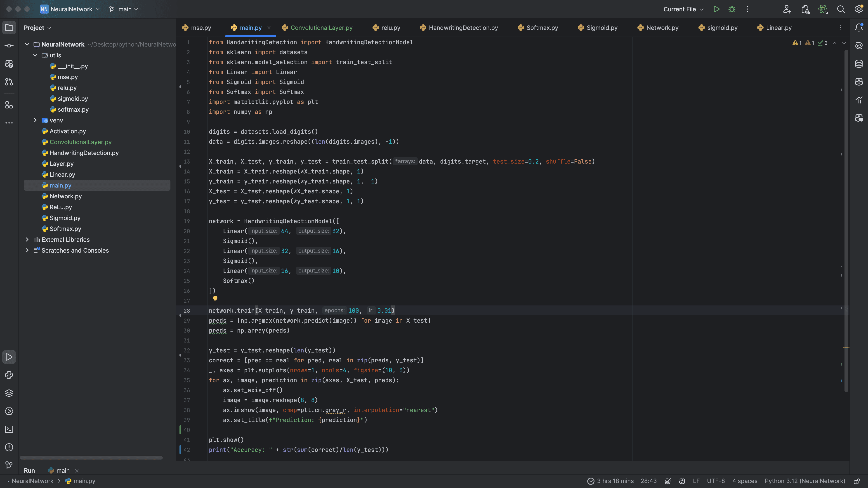This screenshot has width=868, height=488.
Task: Open inspection warnings widget
Action: [x=810, y=43]
